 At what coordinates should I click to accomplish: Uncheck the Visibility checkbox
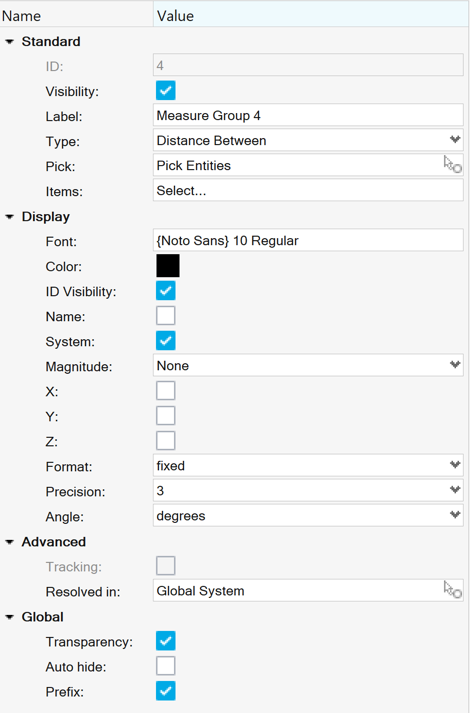(x=165, y=90)
